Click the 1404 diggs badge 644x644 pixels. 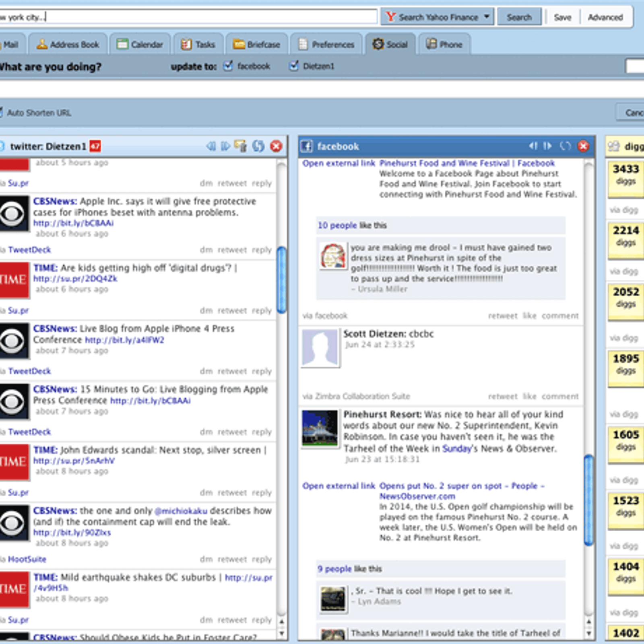click(626, 576)
